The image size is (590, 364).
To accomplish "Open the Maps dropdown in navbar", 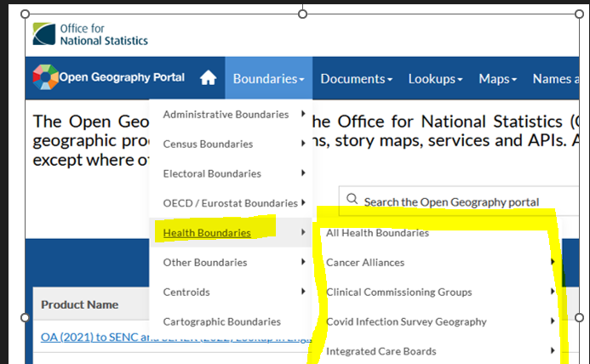I will tap(497, 78).
